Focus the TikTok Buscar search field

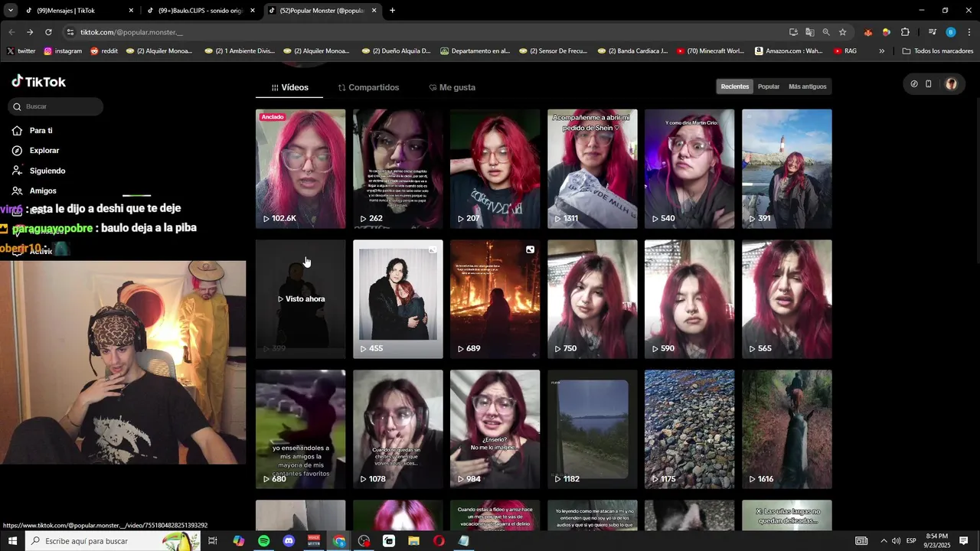(56, 106)
